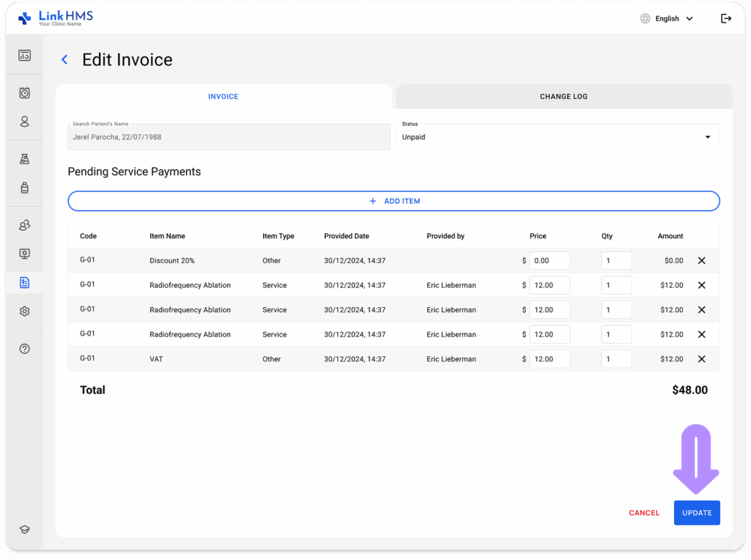
Task: Click the Price column header
Action: tap(538, 236)
